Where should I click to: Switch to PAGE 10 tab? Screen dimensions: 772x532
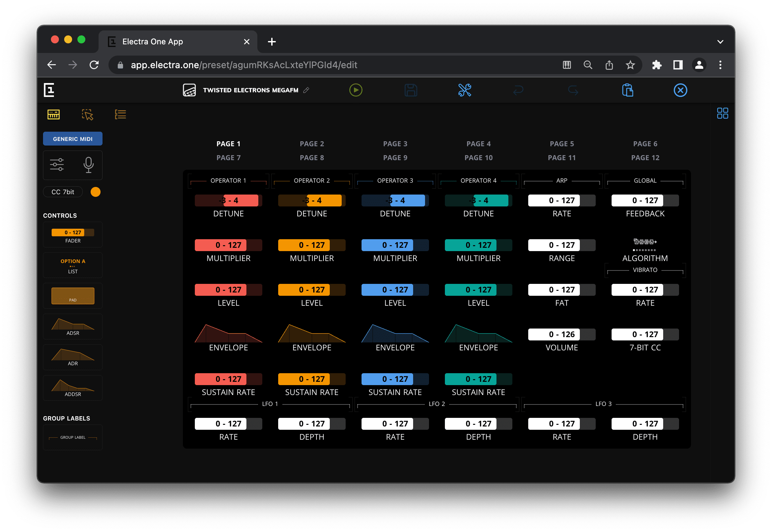478,158
